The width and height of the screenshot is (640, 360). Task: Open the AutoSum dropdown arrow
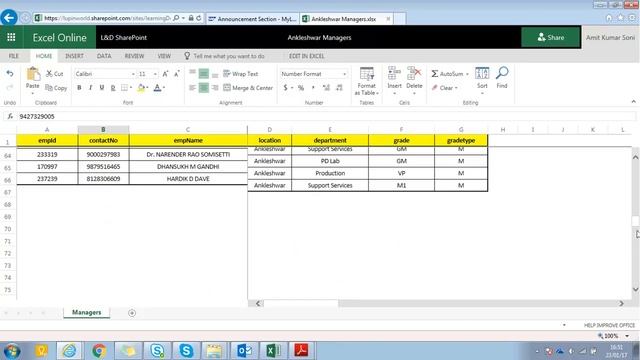[467, 74]
